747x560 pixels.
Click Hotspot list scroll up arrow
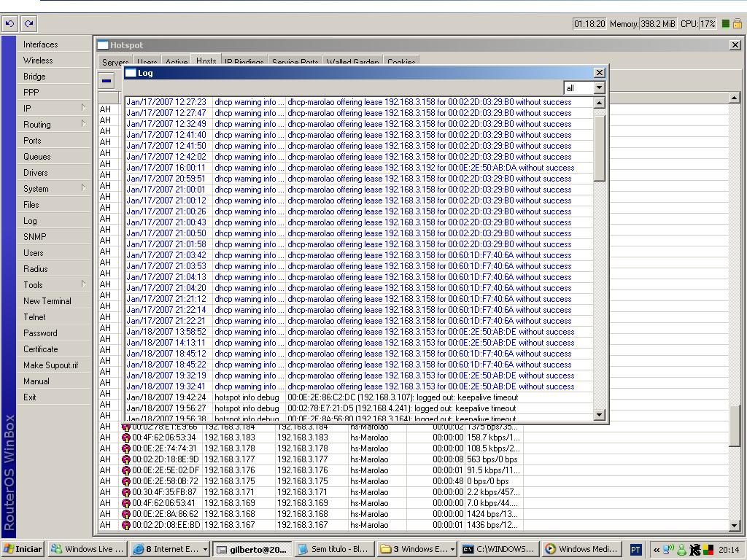pyautogui.click(x=734, y=98)
